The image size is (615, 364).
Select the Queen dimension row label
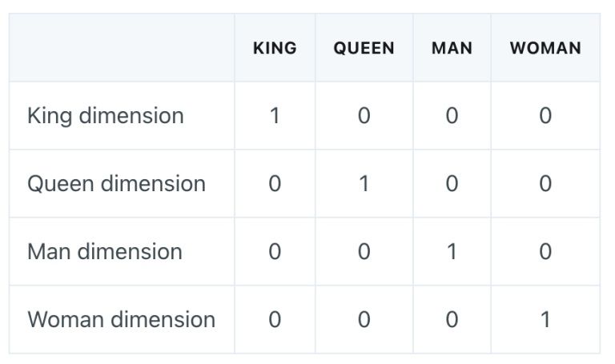116,184
